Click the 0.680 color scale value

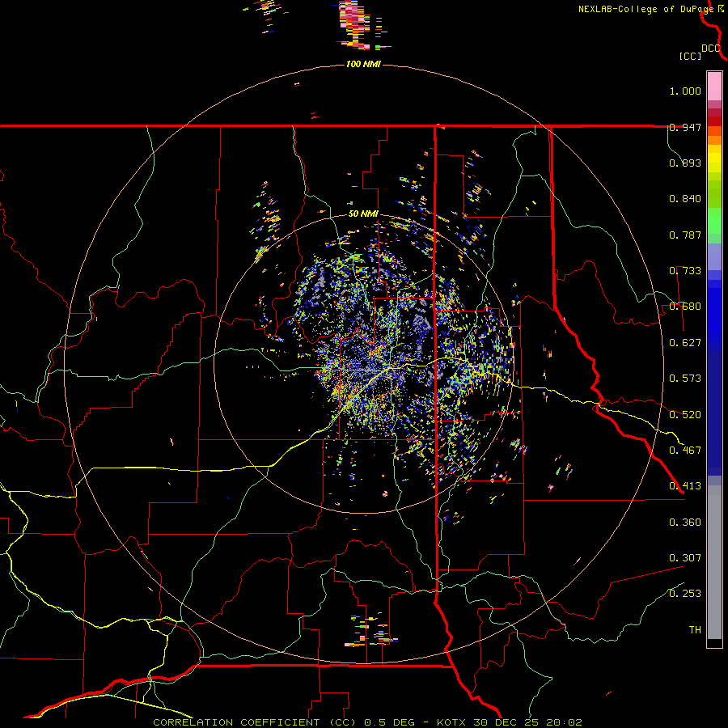tap(685, 307)
